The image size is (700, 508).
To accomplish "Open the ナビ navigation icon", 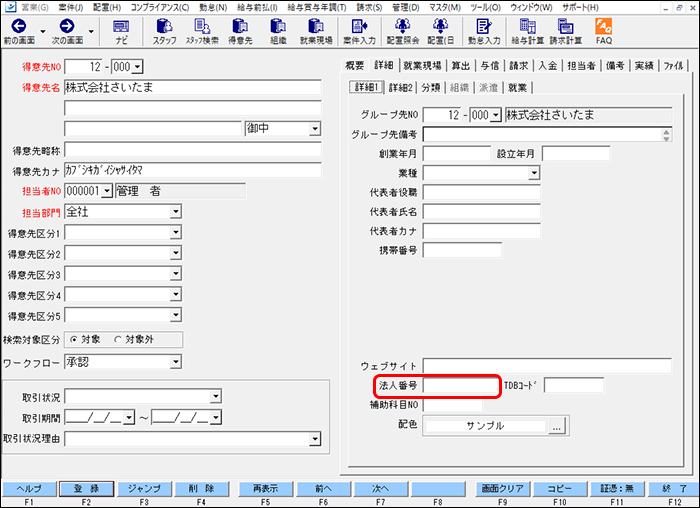I will (x=121, y=27).
